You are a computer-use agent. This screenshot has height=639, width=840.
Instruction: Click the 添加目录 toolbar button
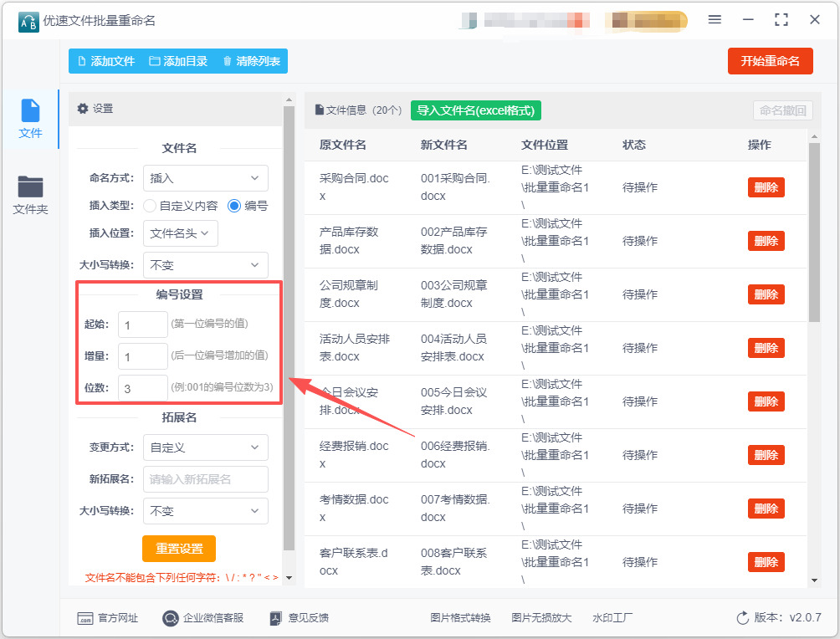coord(178,61)
